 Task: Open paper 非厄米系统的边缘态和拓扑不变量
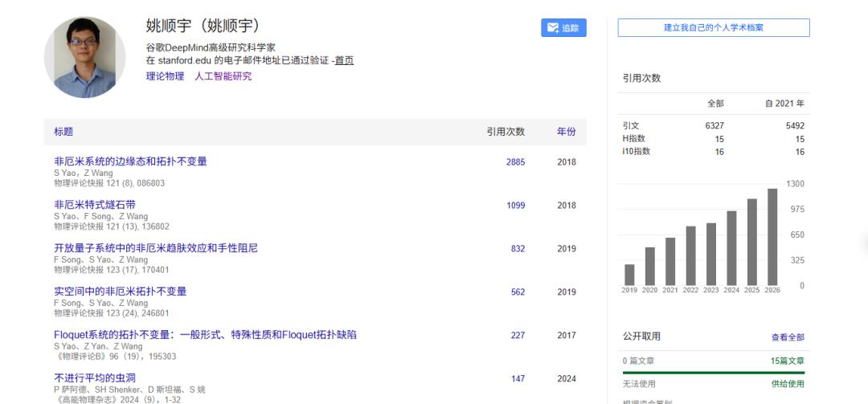(131, 161)
